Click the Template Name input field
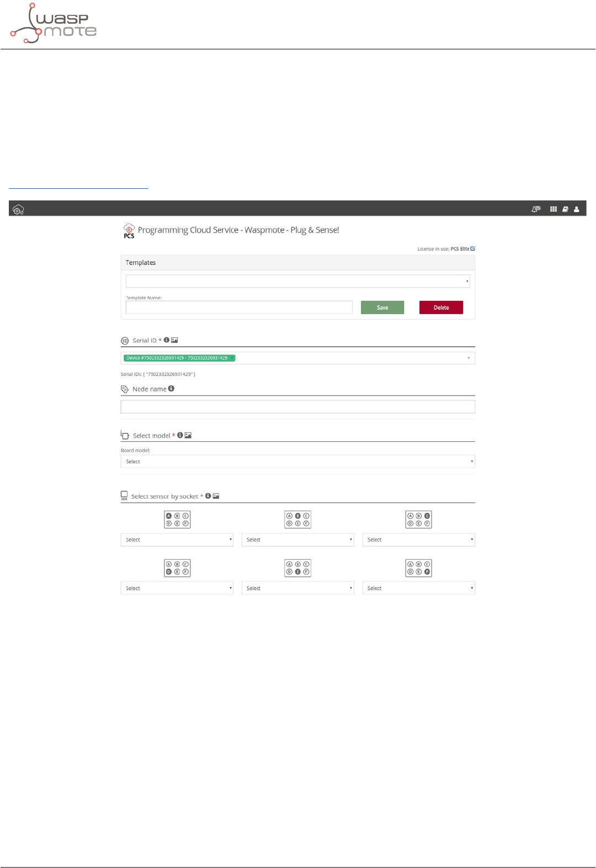The height and width of the screenshot is (868, 596). (x=239, y=308)
